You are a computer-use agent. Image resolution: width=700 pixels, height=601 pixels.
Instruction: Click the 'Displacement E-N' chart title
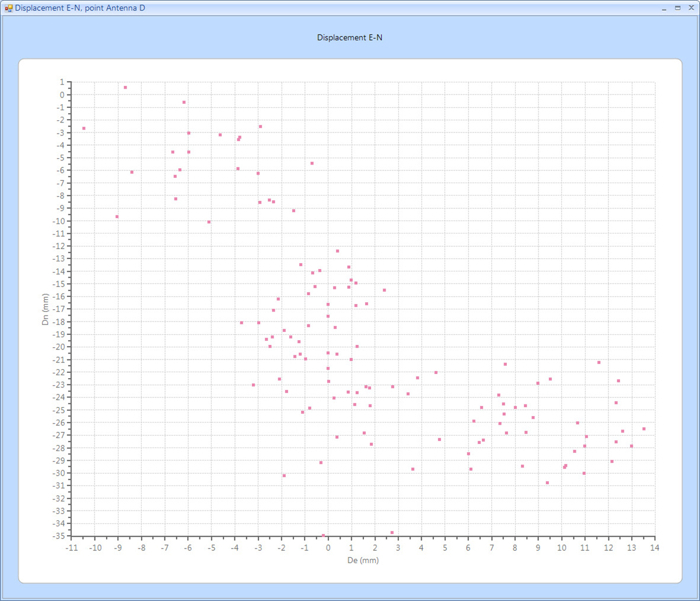click(350, 37)
